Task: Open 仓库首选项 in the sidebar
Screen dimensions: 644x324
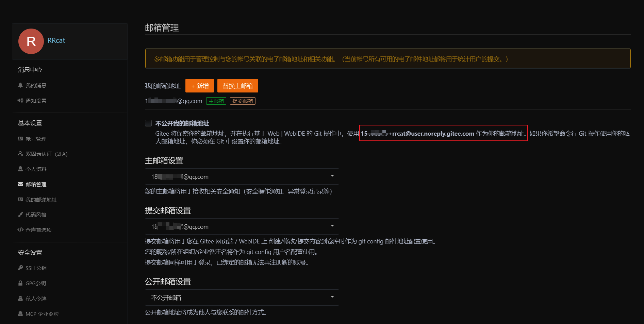Action: tap(38, 229)
